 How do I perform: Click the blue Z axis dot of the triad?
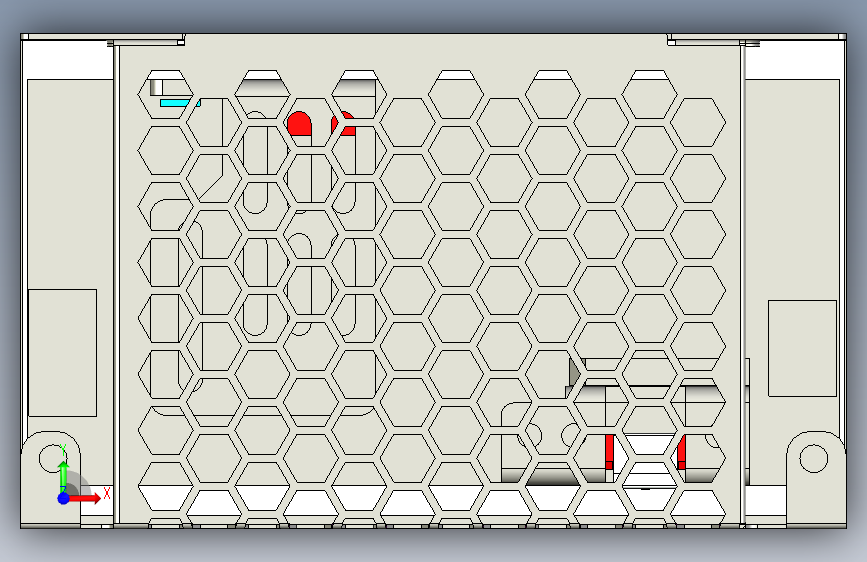[x=64, y=498]
